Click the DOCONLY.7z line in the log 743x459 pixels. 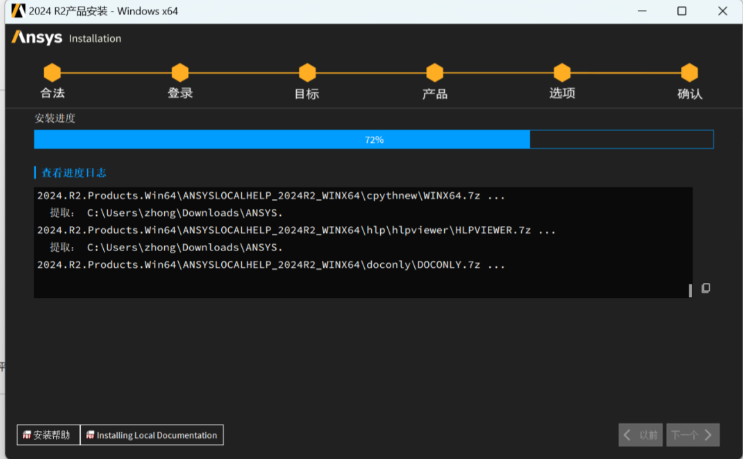coord(271,265)
